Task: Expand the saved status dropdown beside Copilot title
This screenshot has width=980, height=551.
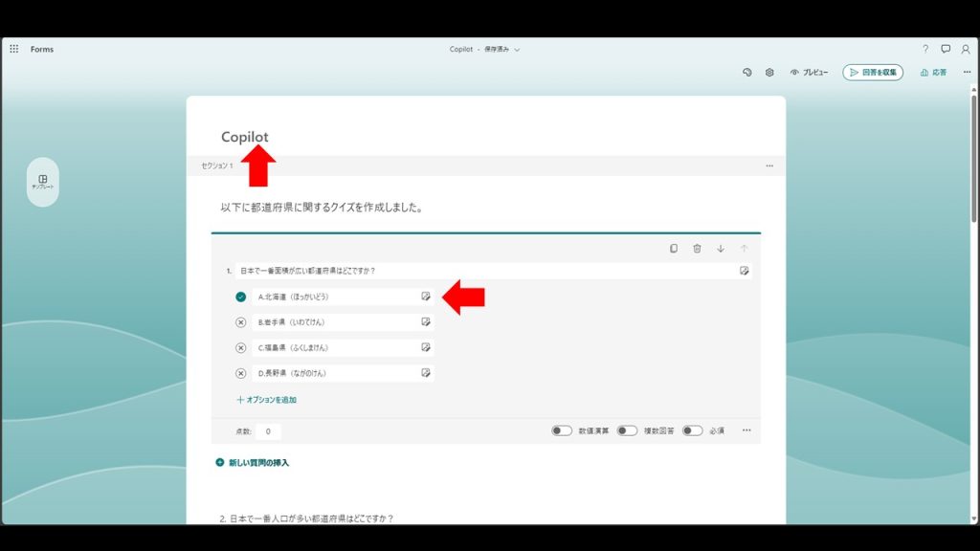Action: click(x=517, y=49)
